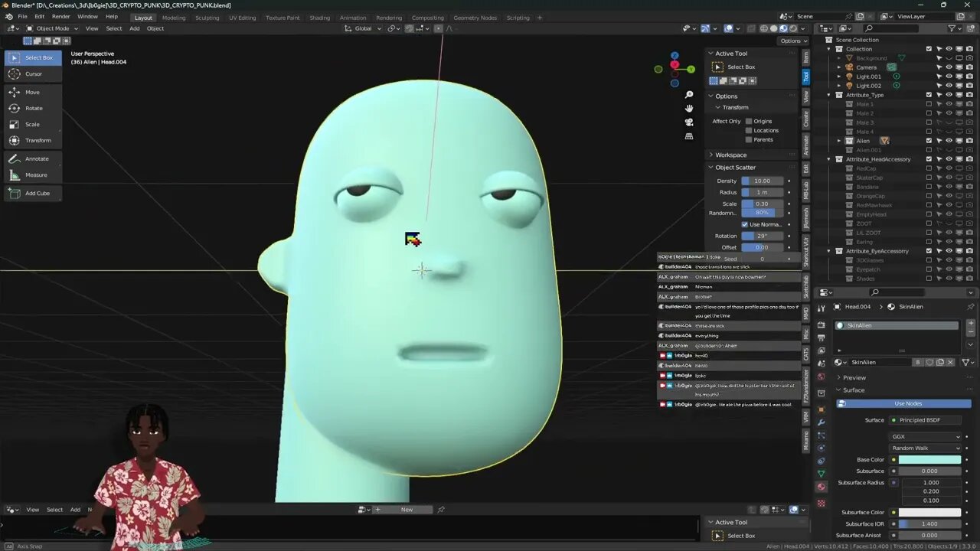Open the Render properties tab icon

tap(822, 324)
